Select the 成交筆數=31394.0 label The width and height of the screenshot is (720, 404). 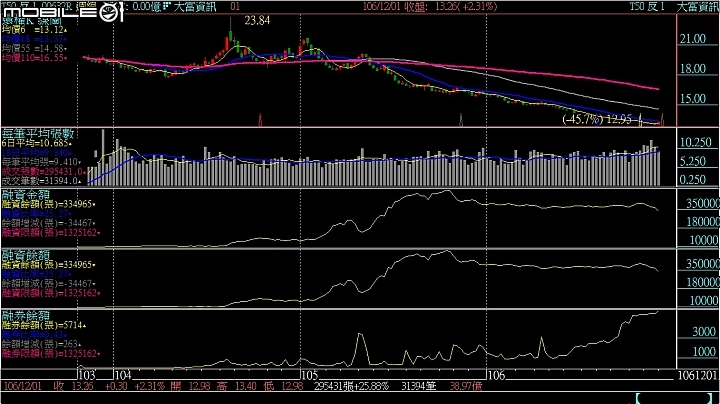(x=41, y=181)
